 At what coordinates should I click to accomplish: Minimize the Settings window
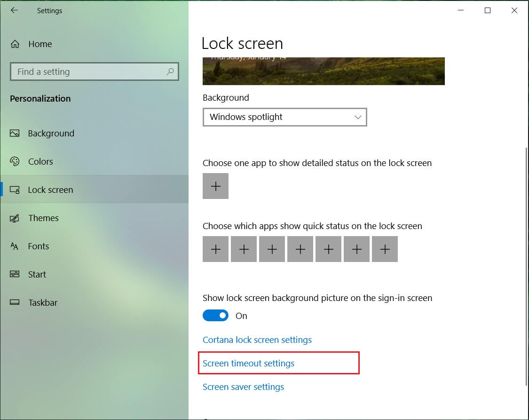(x=460, y=10)
